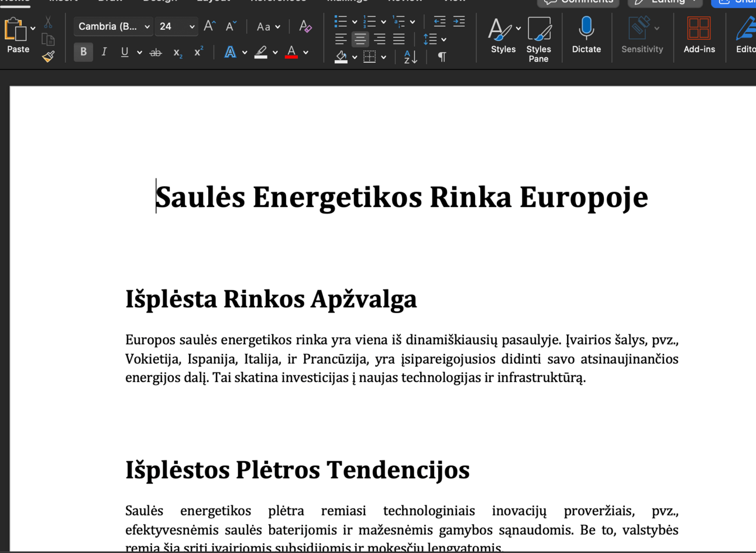Click the Increase Indent icon

[x=459, y=22]
